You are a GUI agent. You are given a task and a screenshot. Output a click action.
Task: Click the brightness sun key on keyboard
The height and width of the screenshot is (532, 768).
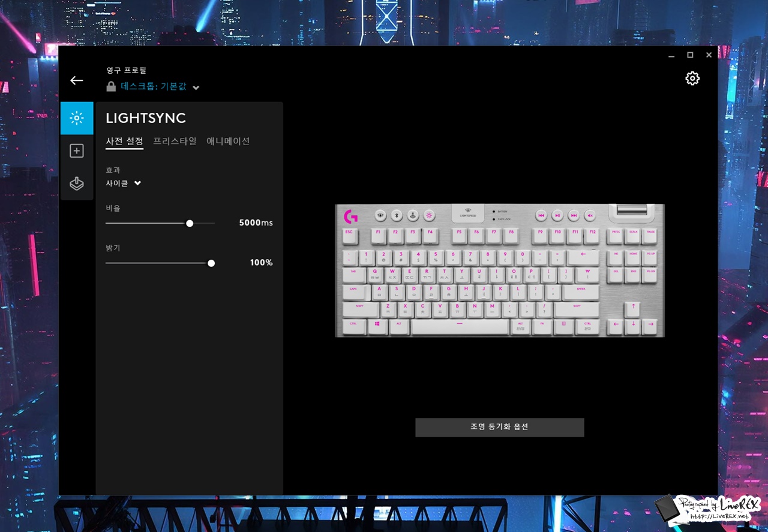[429, 215]
